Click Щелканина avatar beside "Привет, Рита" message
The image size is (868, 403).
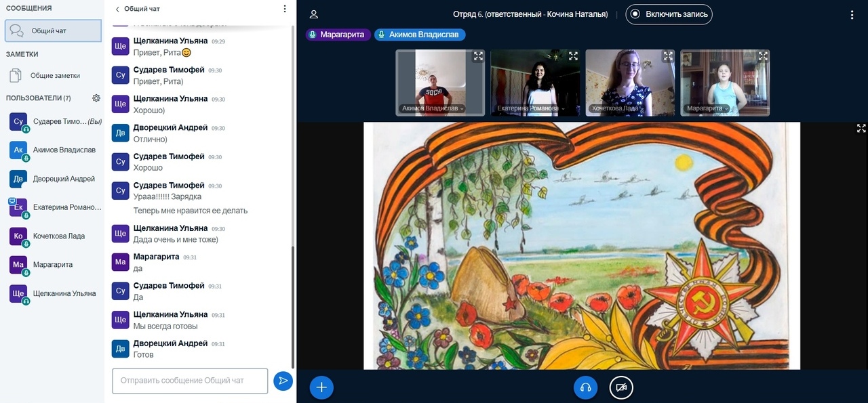120,46
